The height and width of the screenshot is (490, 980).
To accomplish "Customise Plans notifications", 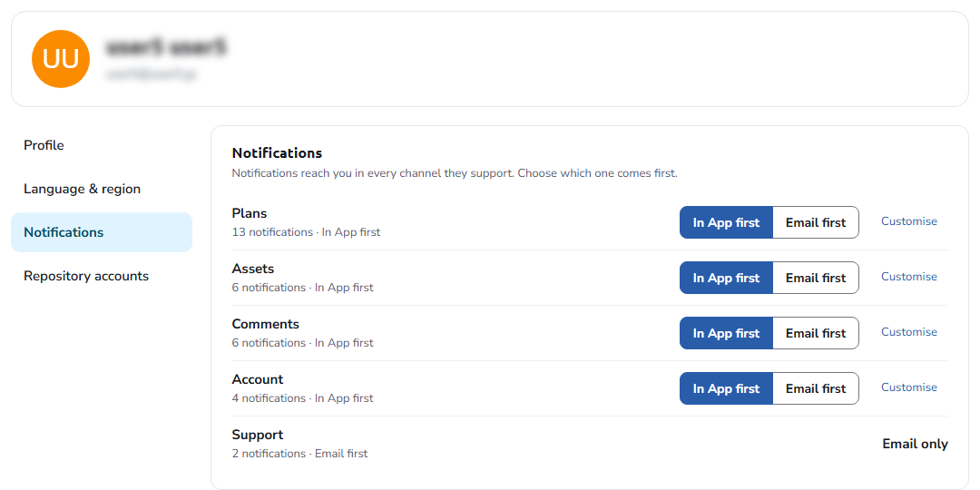I will click(908, 221).
